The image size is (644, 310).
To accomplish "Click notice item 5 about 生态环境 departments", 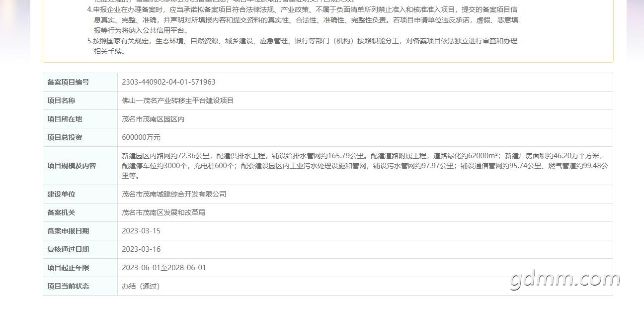I will [x=302, y=46].
